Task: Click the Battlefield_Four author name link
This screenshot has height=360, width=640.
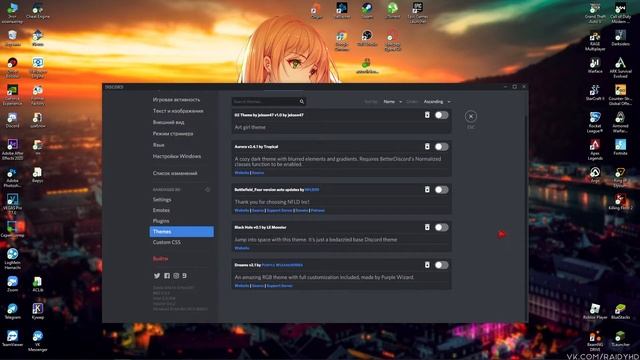Action: pyautogui.click(x=312, y=190)
